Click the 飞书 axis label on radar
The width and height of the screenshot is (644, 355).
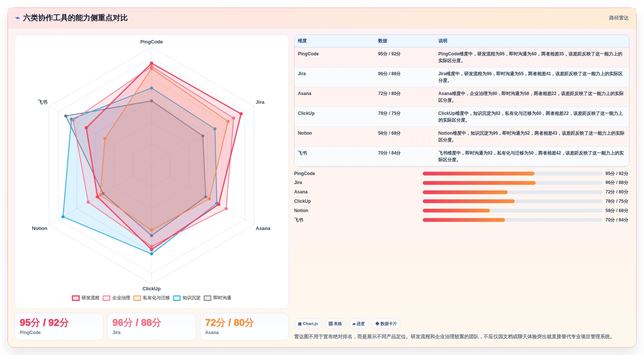coord(43,102)
